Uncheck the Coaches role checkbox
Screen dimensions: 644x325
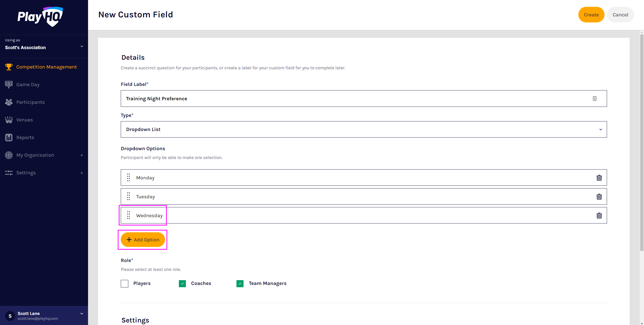182,283
